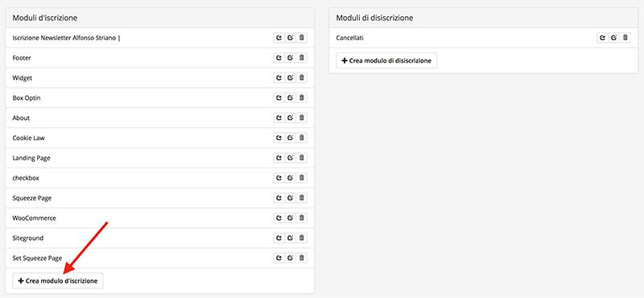Select the WooCommerce form row name

pos(34,217)
